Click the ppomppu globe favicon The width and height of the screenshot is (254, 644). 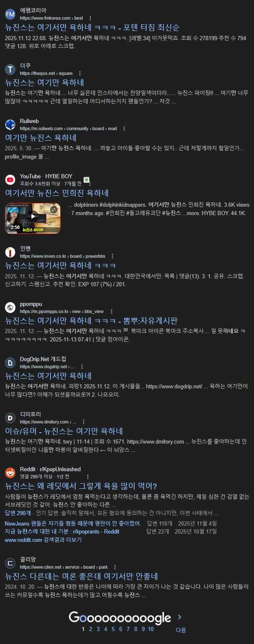(x=10, y=308)
